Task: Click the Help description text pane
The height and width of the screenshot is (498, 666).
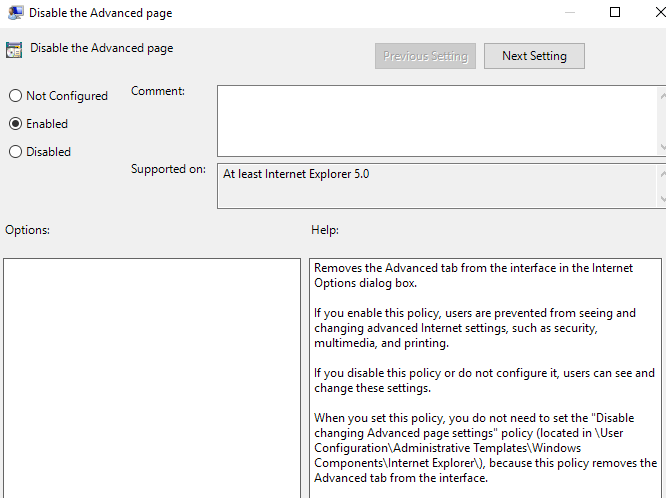Action: [x=486, y=378]
